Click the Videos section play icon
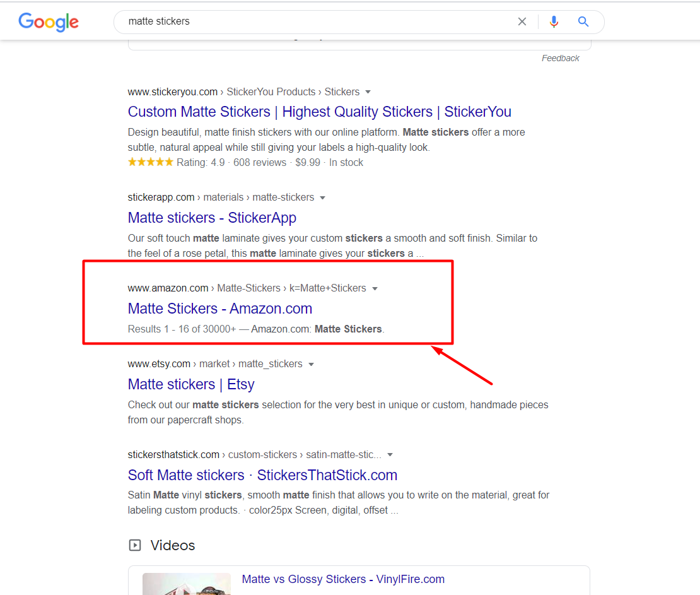Screen dimensions: 700x595 pos(135,545)
